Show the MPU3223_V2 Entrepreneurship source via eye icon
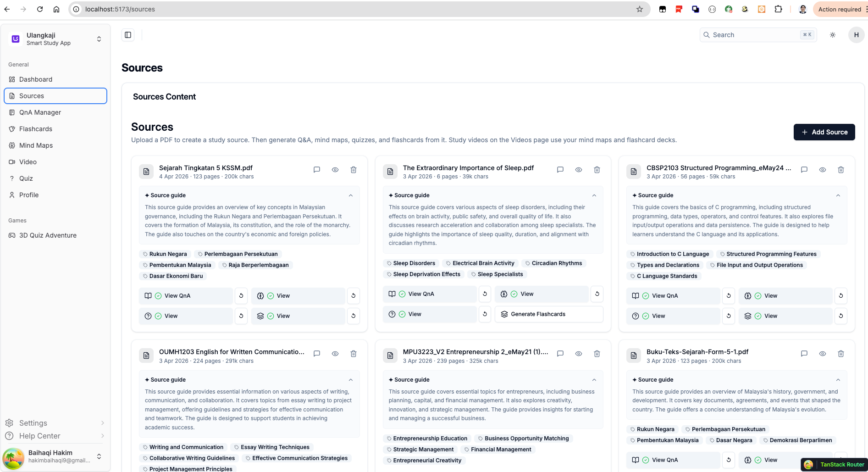This screenshot has height=472, width=868. point(579,354)
